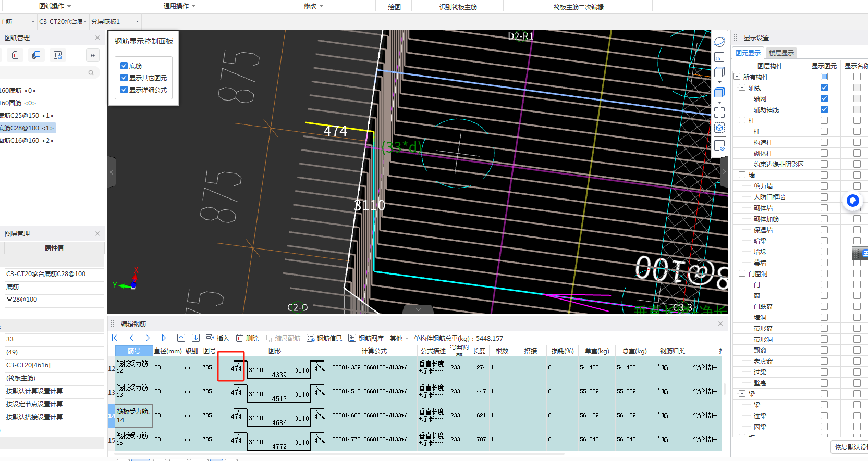Viewport: 868px width, 461px height.
Task: Select drawing item 底筋C25@150 <1>
Action: (x=27, y=115)
